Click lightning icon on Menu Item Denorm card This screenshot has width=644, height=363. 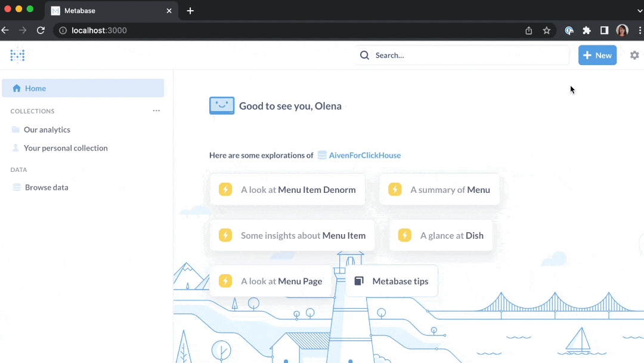(x=225, y=189)
